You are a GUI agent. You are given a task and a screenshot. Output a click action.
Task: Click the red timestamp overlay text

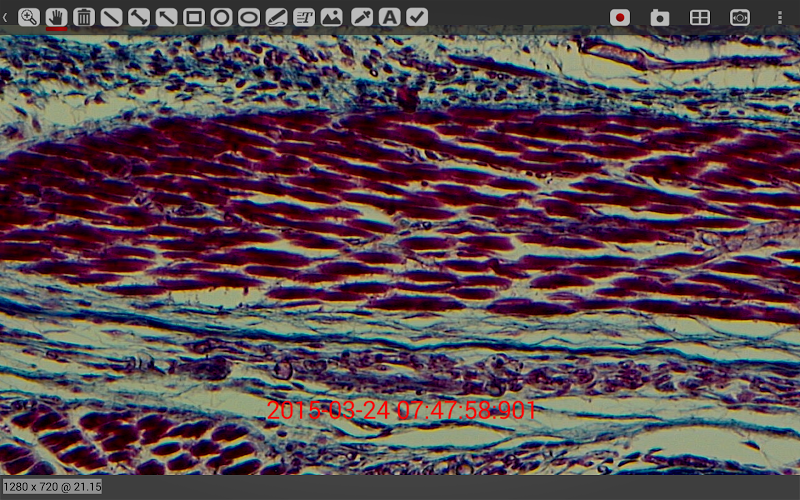point(402,410)
